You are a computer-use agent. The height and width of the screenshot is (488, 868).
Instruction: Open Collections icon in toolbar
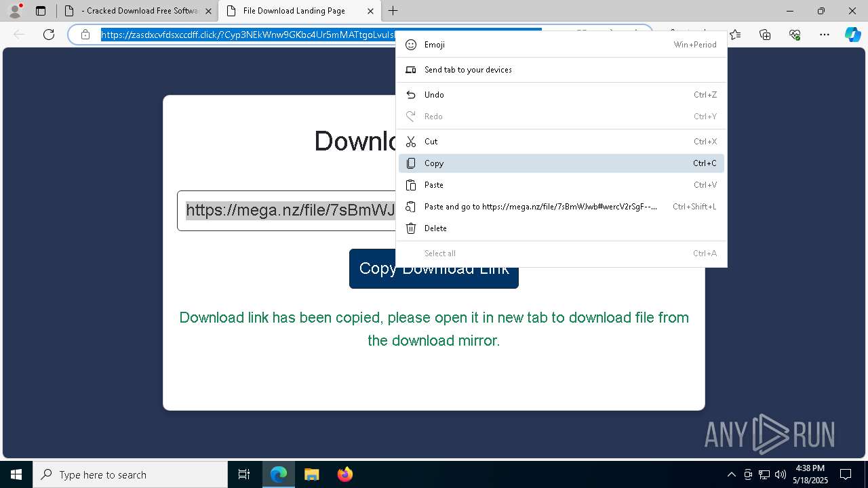point(765,35)
